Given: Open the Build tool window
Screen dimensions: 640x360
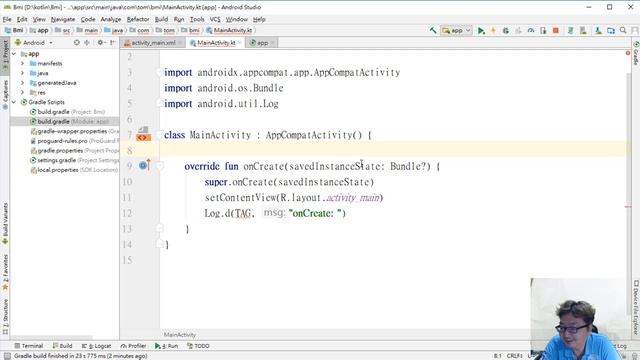Looking at the screenshot, I should click(62, 346).
